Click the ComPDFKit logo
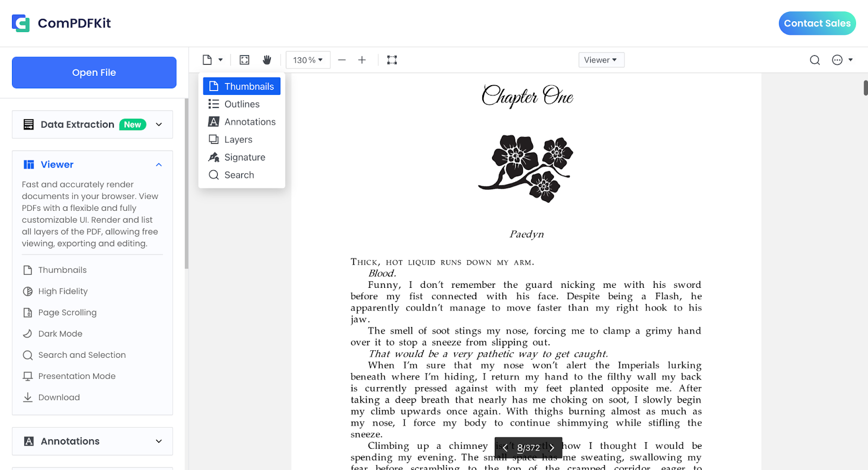This screenshot has width=868, height=470. pos(61,23)
